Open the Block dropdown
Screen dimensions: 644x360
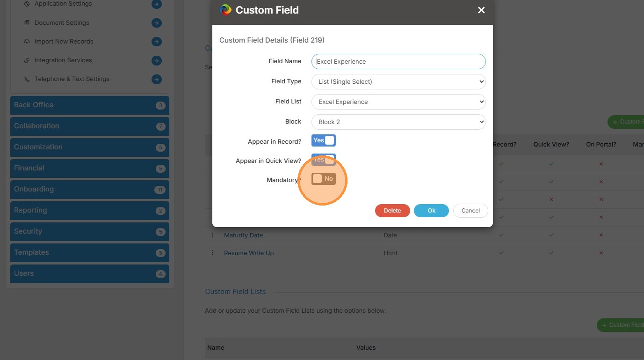(x=398, y=122)
